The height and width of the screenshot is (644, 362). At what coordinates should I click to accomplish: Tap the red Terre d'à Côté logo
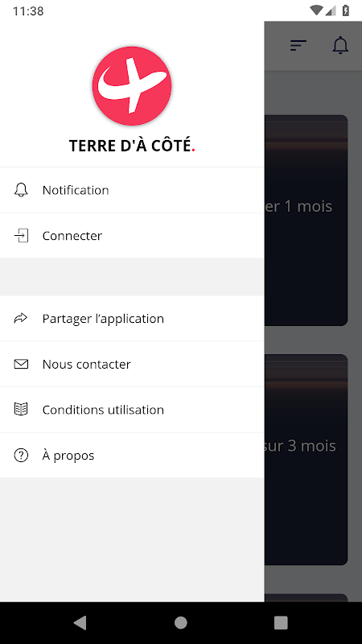click(x=132, y=86)
